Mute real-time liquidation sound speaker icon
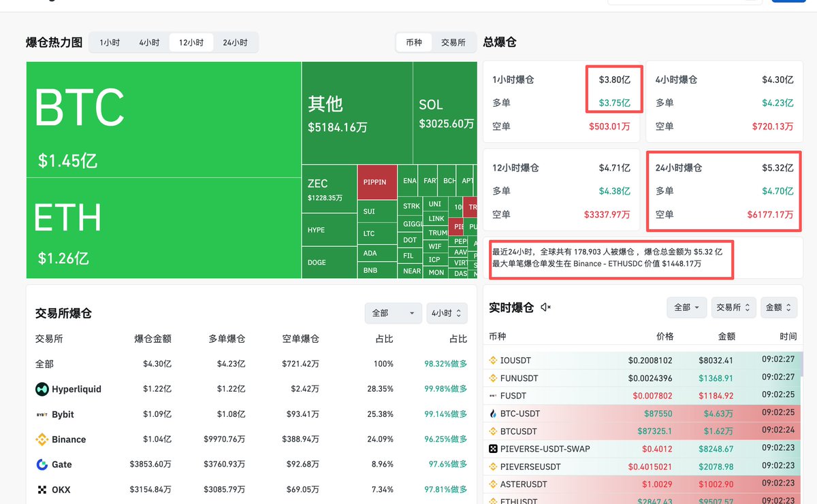The image size is (817, 504). pos(545,307)
